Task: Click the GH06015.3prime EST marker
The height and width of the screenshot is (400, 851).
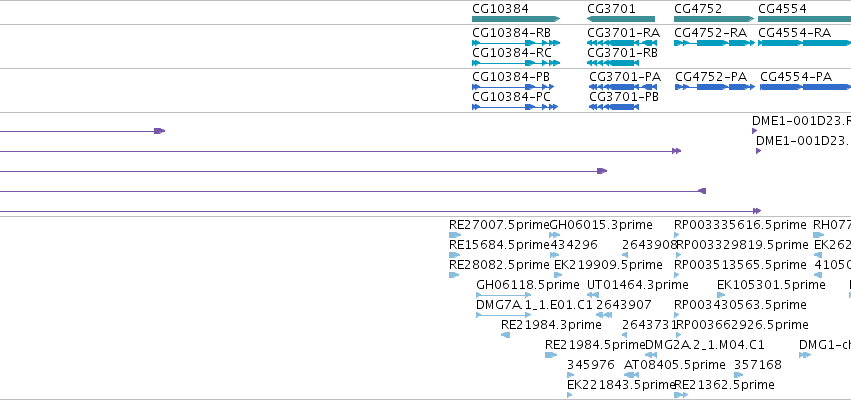Action: coord(555,235)
